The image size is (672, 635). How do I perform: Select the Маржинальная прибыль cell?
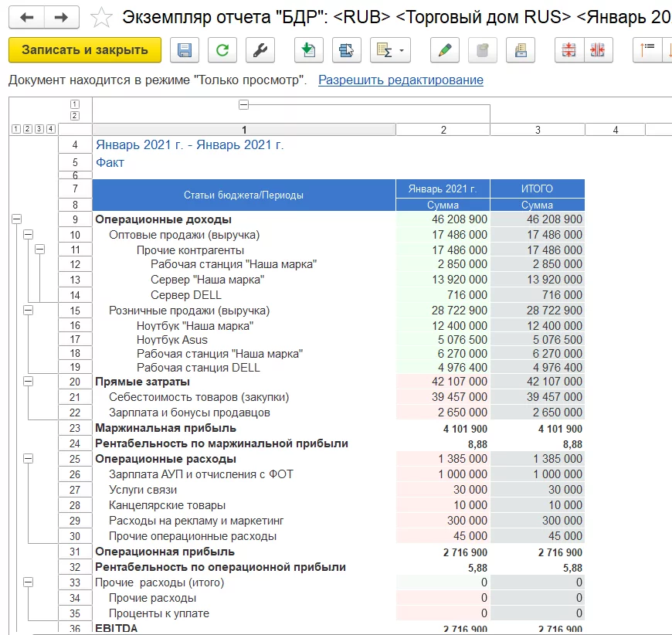(x=165, y=428)
